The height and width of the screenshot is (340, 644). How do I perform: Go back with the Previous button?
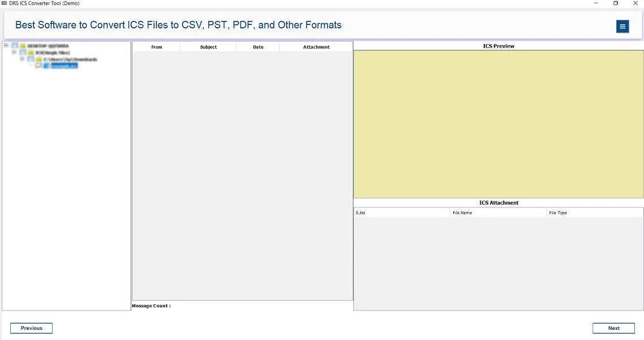click(x=31, y=328)
